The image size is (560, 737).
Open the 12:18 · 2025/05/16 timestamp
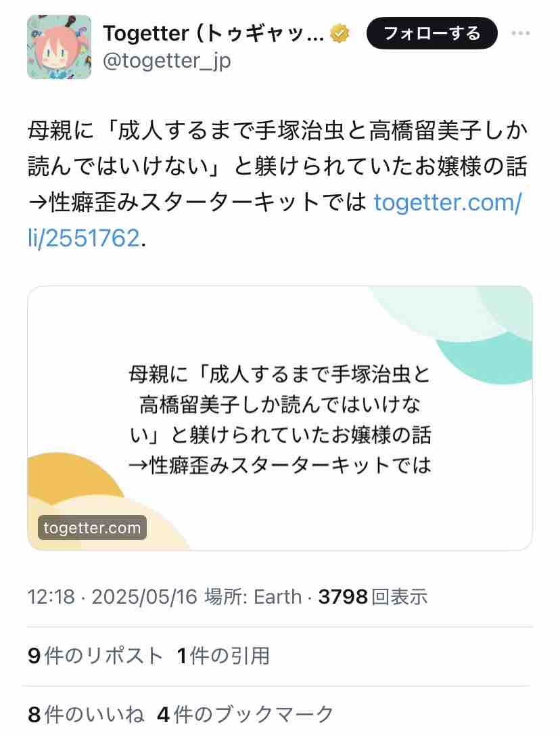point(112,597)
